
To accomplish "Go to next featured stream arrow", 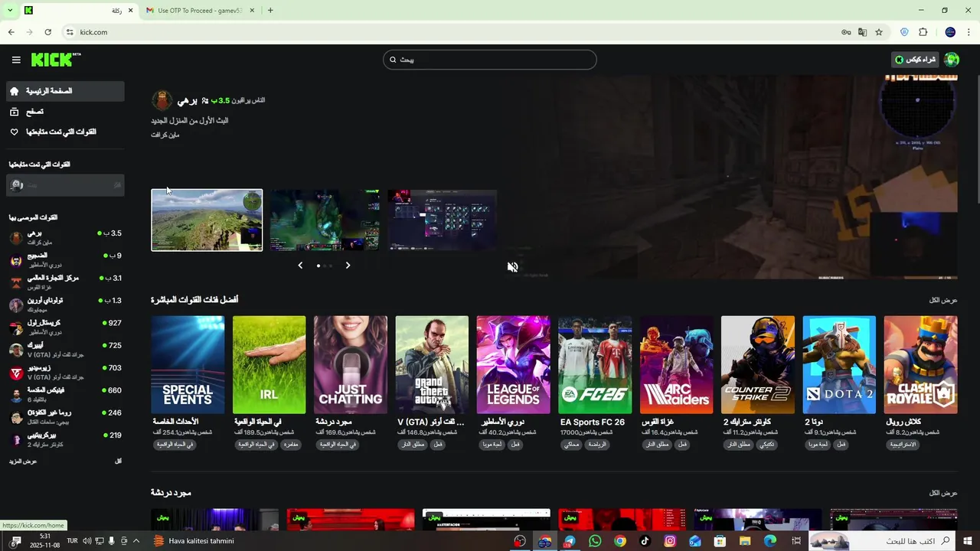I will click(348, 266).
